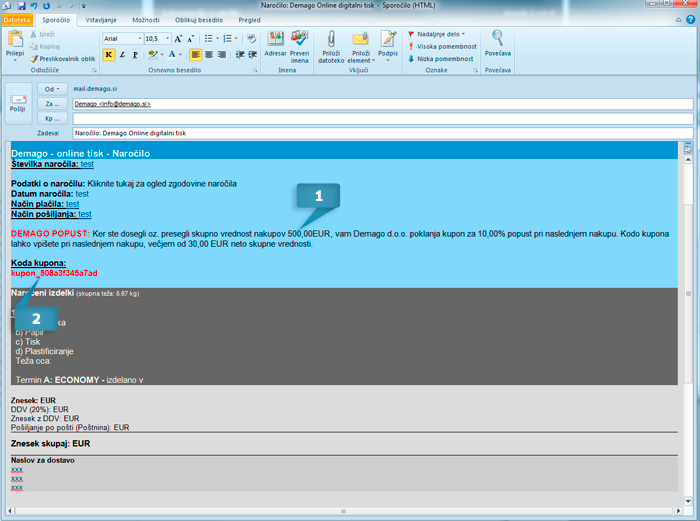Follow test link after Način pošiljanja
This screenshot has height=521, width=700.
(85, 214)
